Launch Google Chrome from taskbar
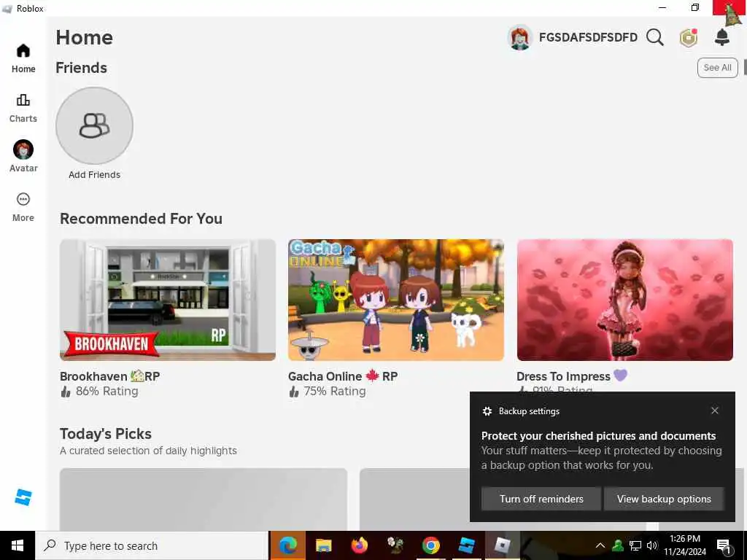This screenshot has width=747, height=560. pos(430,545)
